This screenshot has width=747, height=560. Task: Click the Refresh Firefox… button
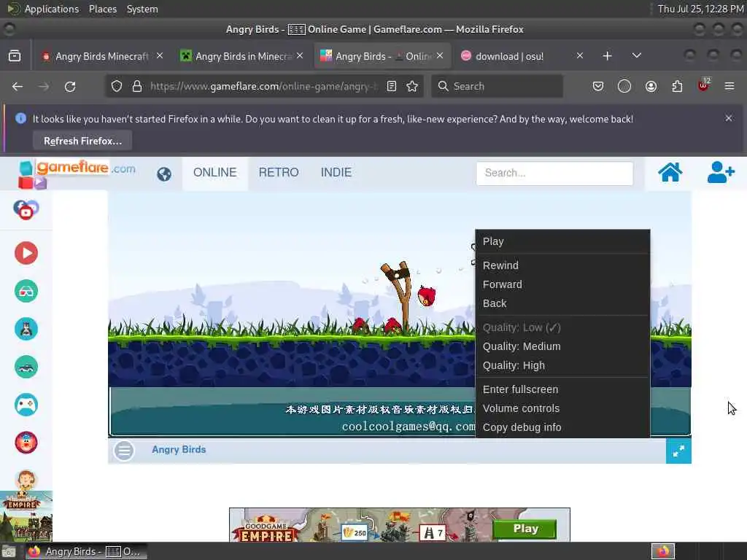82,141
